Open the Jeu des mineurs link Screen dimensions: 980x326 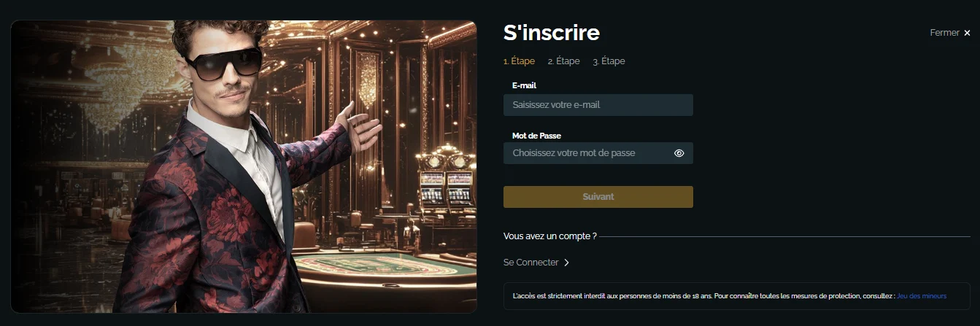922,296
